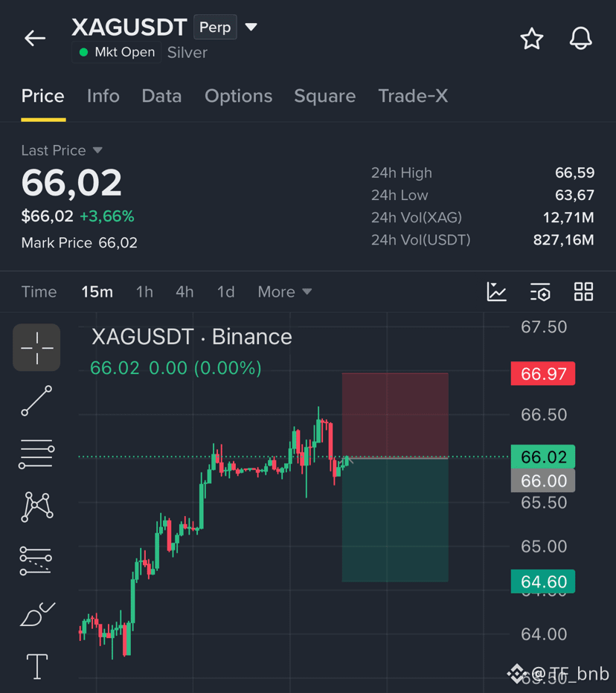Viewport: 616px width, 693px height.
Task: Go back using the left arrow
Action: click(35, 39)
